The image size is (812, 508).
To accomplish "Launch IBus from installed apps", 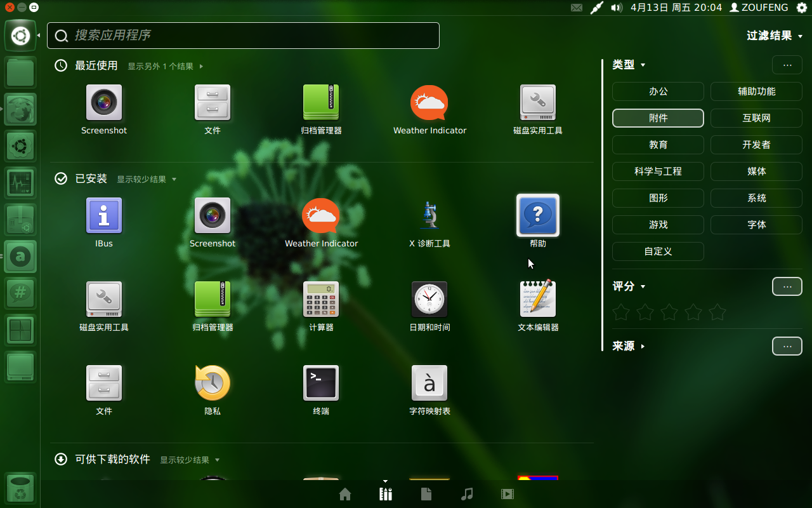I will pyautogui.click(x=104, y=222).
